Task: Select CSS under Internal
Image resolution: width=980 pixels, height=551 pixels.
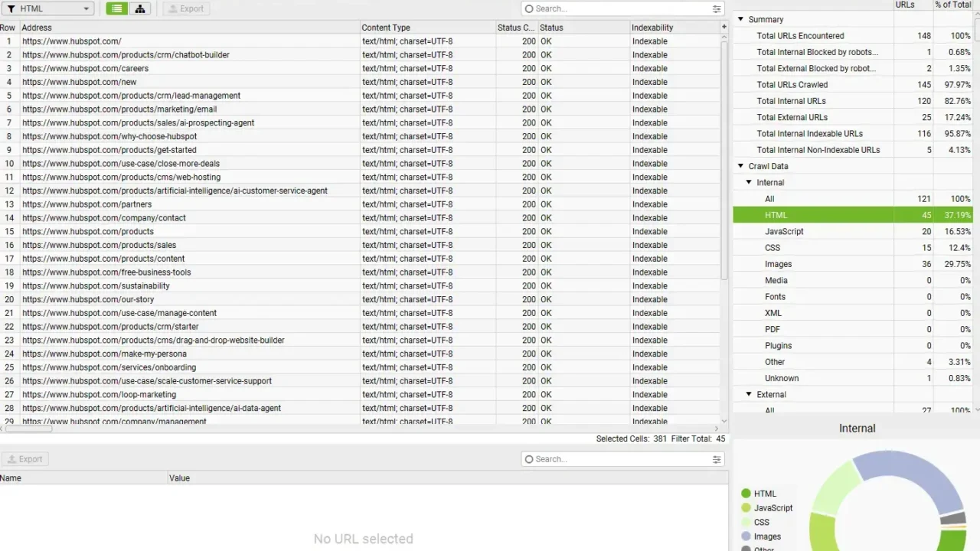Action: coord(853,248)
